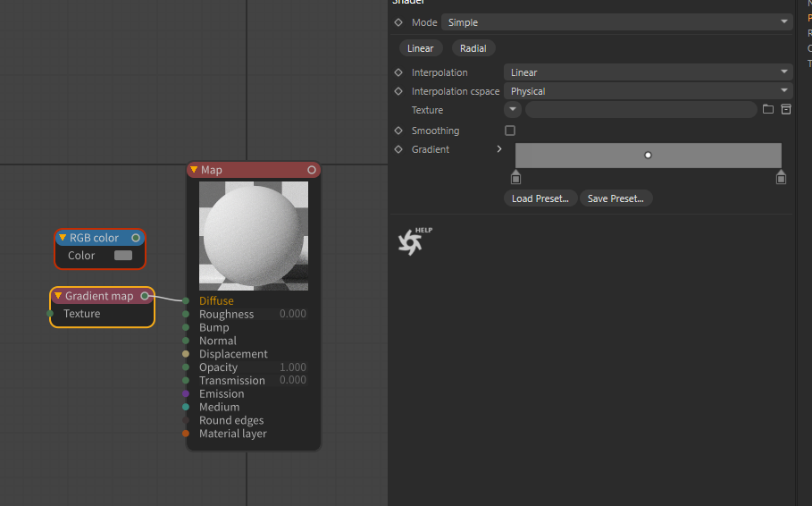The width and height of the screenshot is (812, 506).
Task: Click the RGB color node's Color swatch
Action: [x=123, y=255]
